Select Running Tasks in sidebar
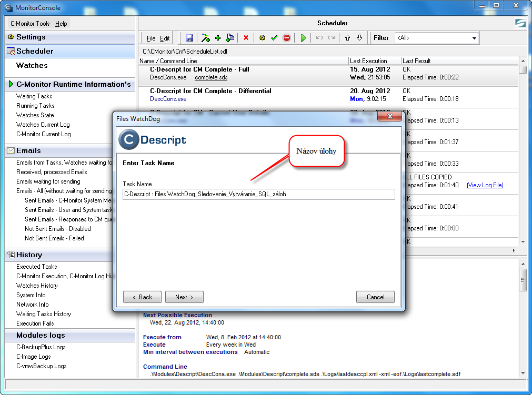This screenshot has height=395, width=532. [x=35, y=106]
